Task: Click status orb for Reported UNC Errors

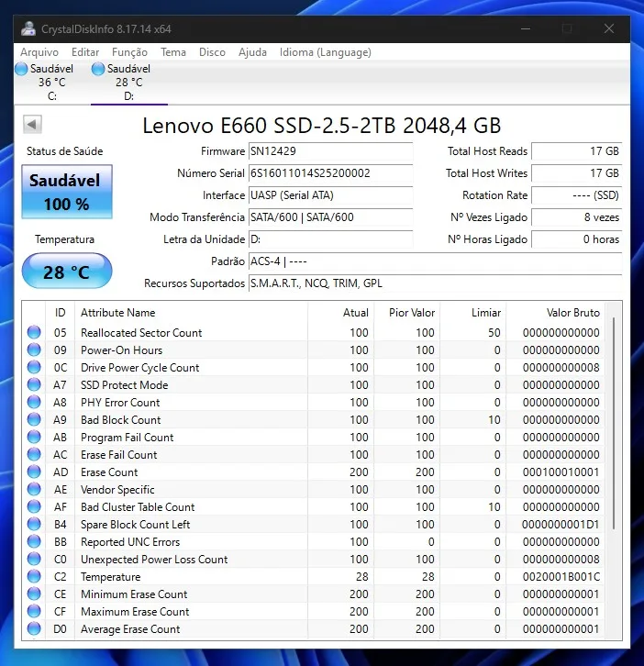Action: tap(34, 541)
